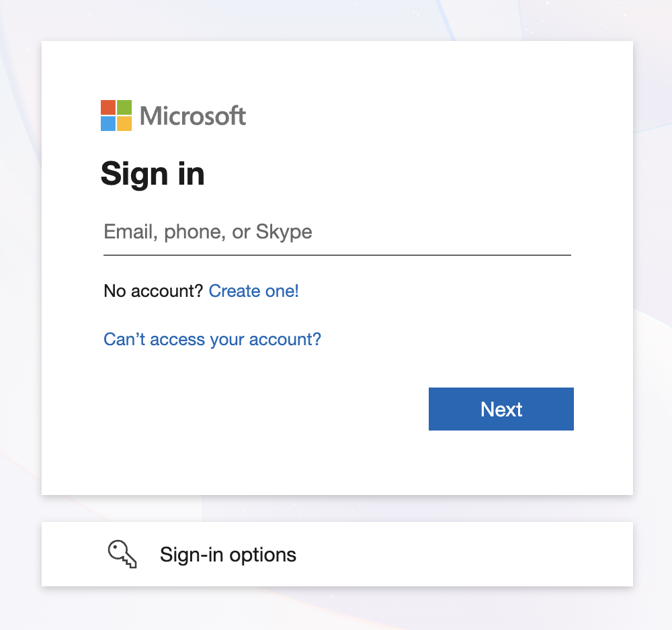The height and width of the screenshot is (630, 672).
Task: Click Can't access your account?
Action: (212, 339)
